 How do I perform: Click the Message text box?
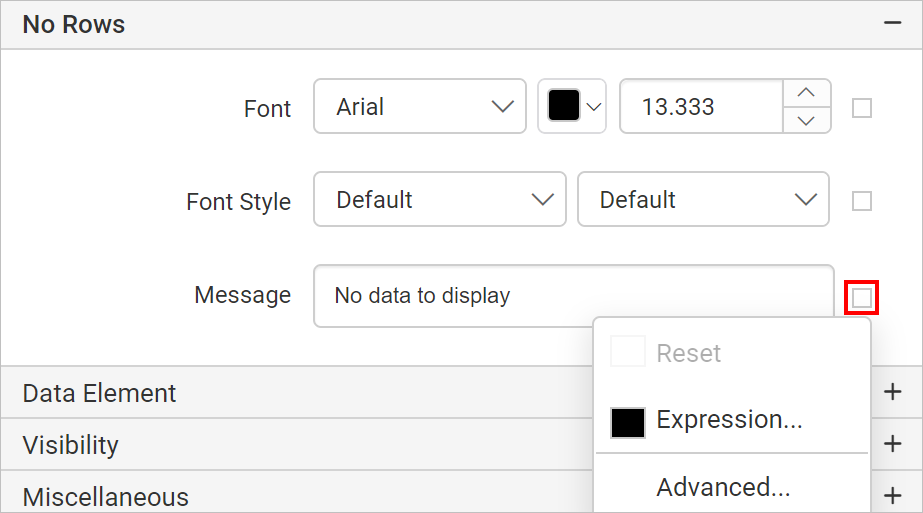[x=574, y=296]
